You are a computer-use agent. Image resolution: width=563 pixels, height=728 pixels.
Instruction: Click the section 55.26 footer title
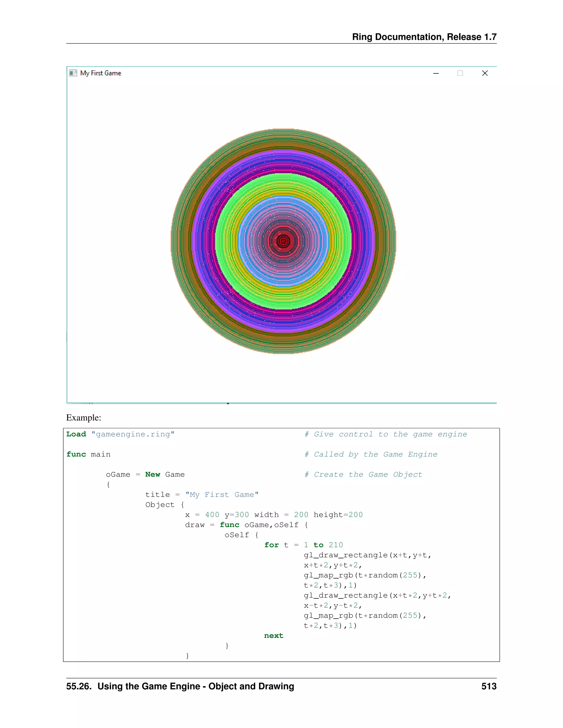click(x=180, y=686)
